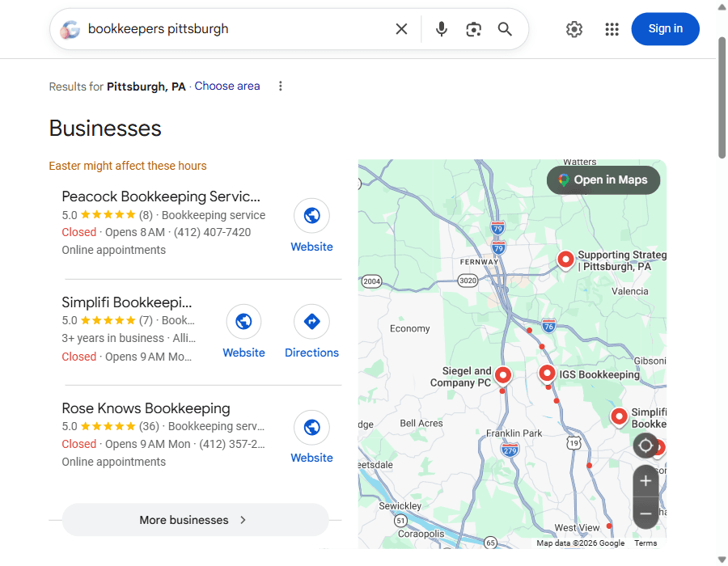Get Directions to Simplifi Bookkeeping
728x566 pixels.
point(311,321)
